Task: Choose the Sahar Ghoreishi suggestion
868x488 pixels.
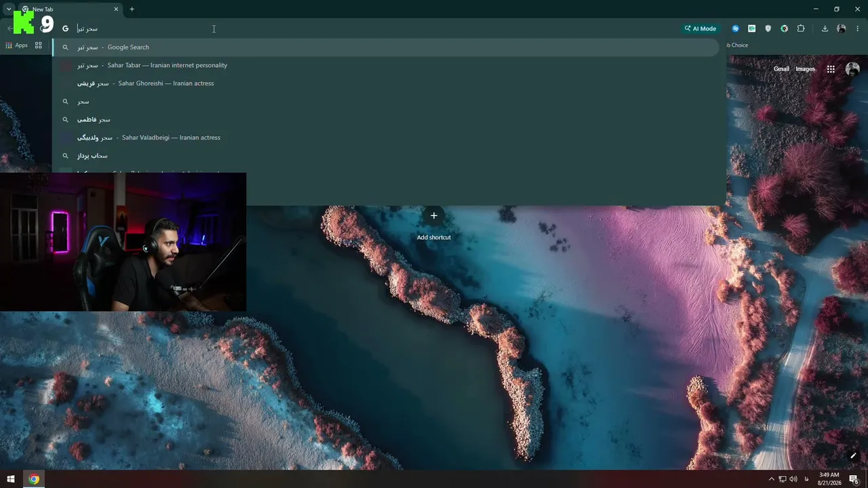Action: [385, 83]
